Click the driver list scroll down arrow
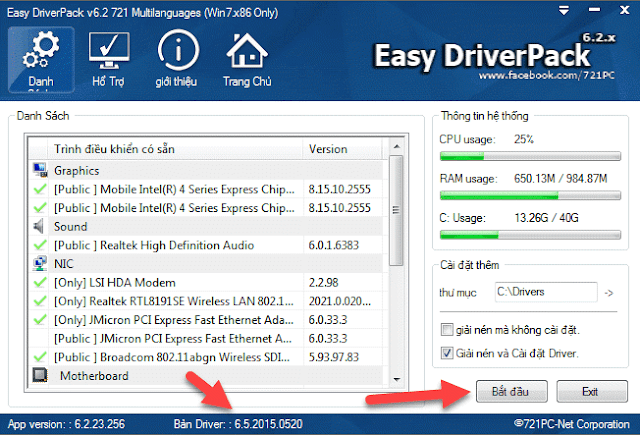This screenshot has width=640, height=435. 396,380
